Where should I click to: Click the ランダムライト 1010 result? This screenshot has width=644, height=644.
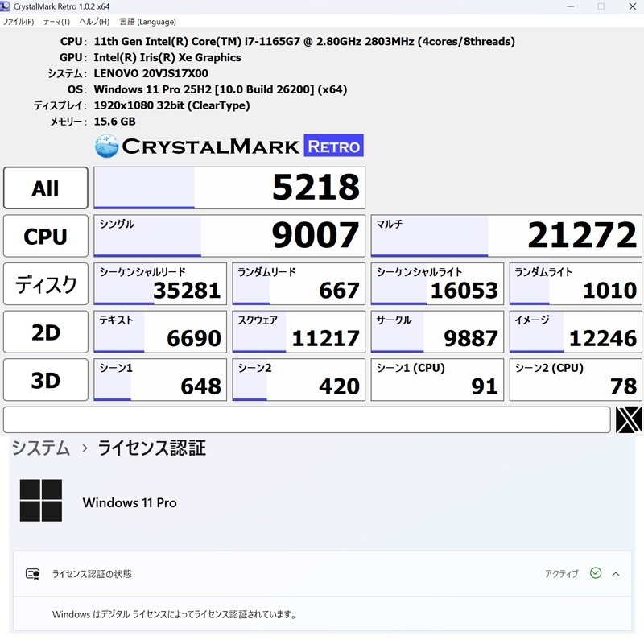576,284
